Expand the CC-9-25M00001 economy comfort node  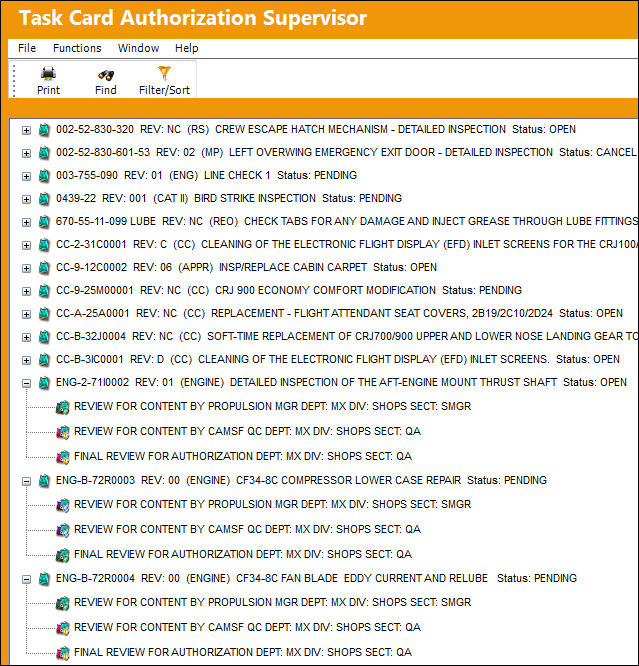click(x=26, y=291)
